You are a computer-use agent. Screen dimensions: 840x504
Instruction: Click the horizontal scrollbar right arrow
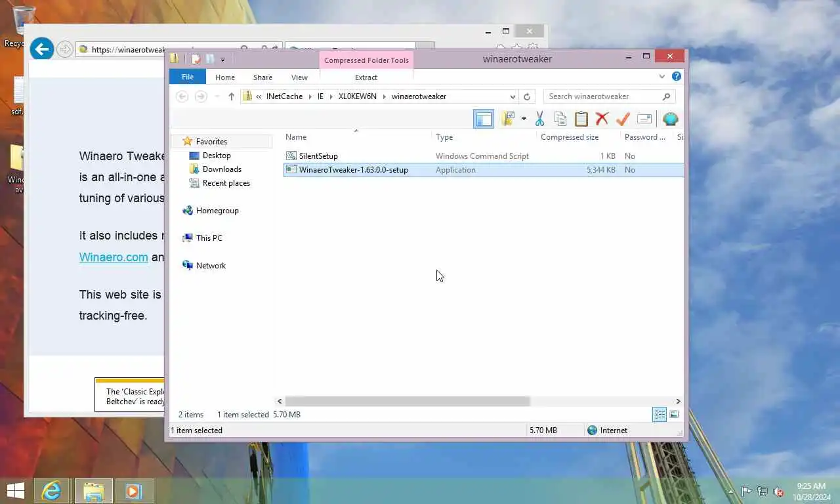pos(678,401)
